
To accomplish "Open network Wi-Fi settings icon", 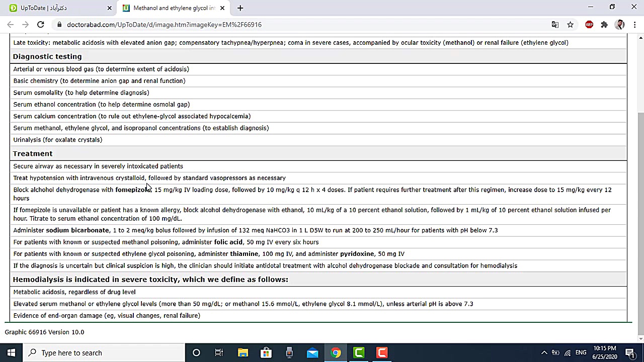I will click(568, 353).
